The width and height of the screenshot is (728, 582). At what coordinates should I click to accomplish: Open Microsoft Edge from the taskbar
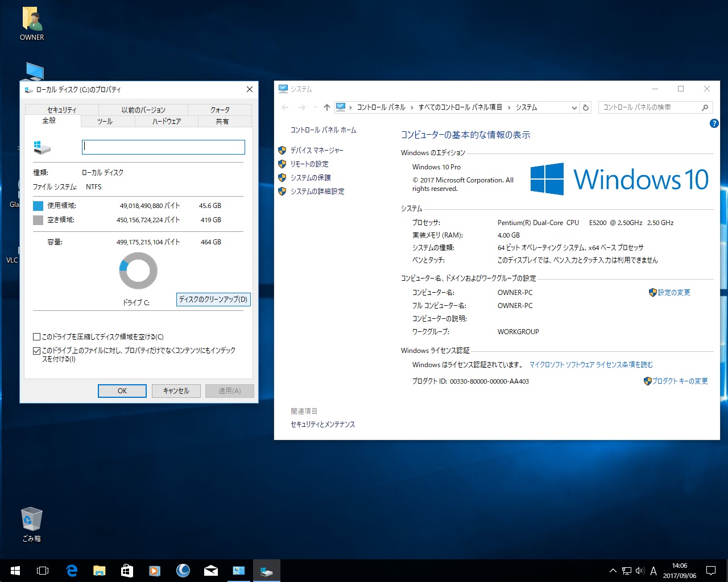tap(72, 571)
